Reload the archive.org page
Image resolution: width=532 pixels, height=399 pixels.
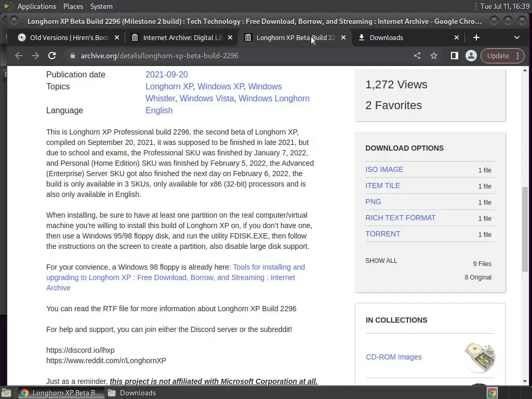click(52, 56)
